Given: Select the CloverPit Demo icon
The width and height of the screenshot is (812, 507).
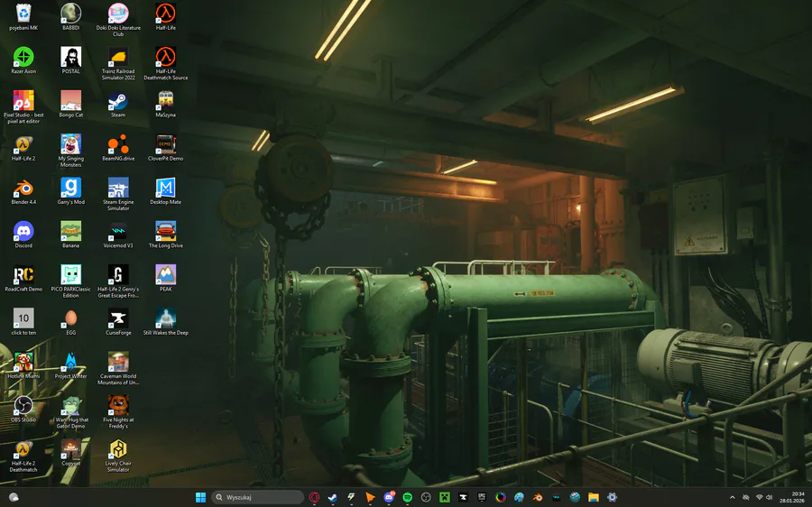Looking at the screenshot, I should click(x=166, y=148).
